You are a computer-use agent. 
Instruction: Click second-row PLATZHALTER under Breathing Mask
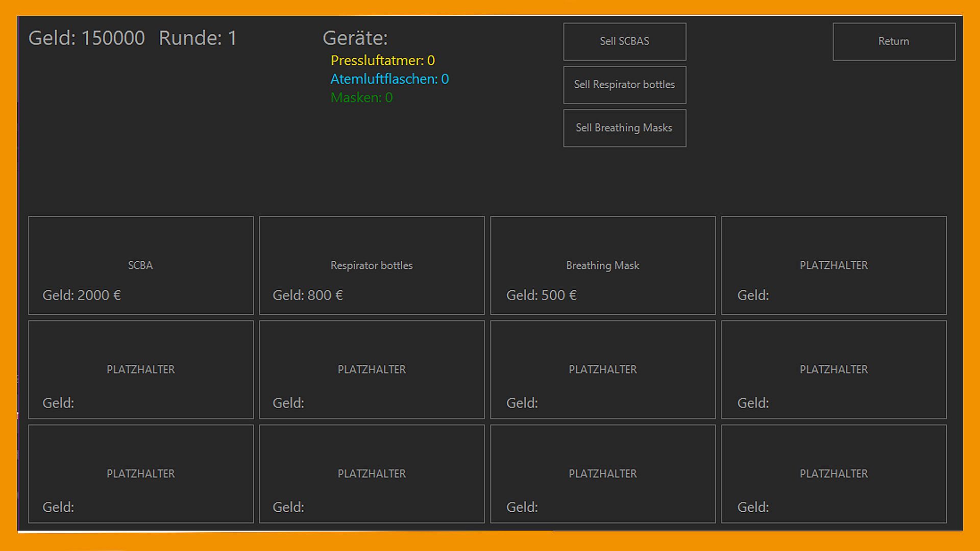click(602, 369)
